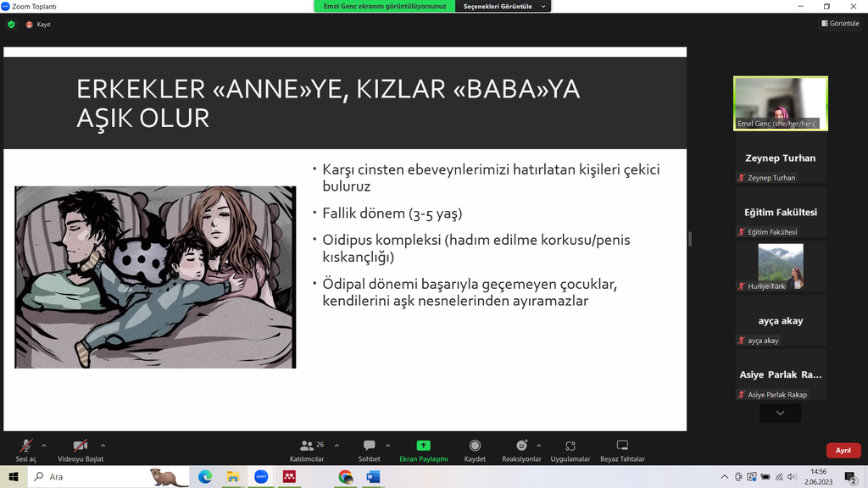Screen dimensions: 868x488
Task: Open the red Mendeley taskbar icon
Action: 289,476
